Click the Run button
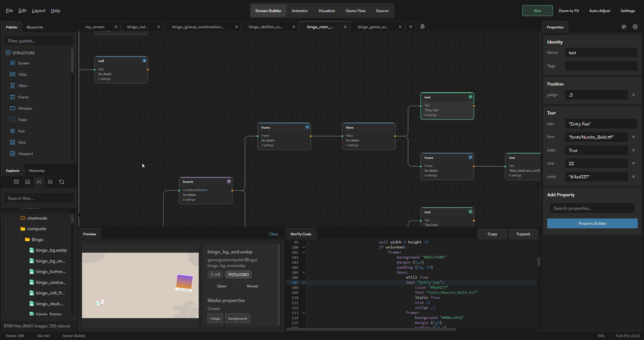Image resolution: width=644 pixels, height=340 pixels. (x=537, y=11)
